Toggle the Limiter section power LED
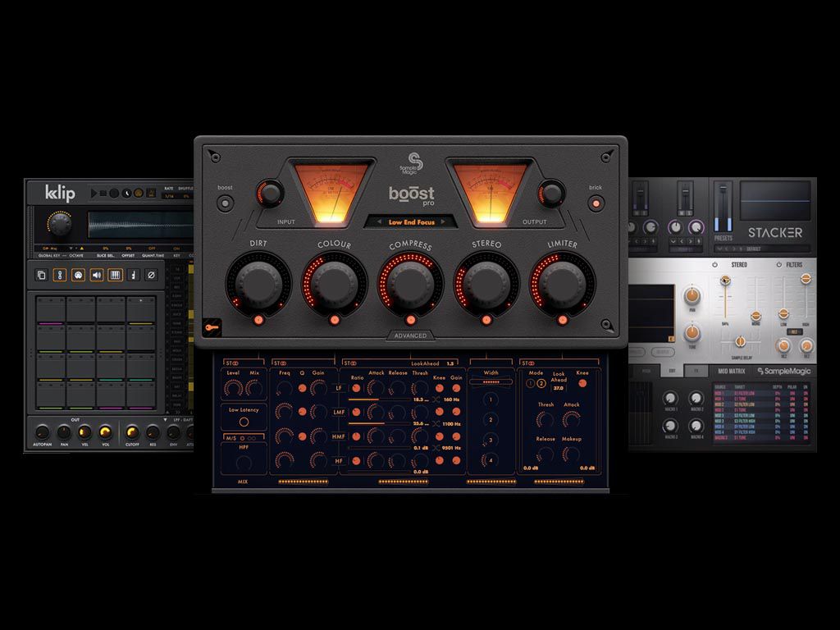Image resolution: width=840 pixels, height=630 pixels. [x=562, y=320]
